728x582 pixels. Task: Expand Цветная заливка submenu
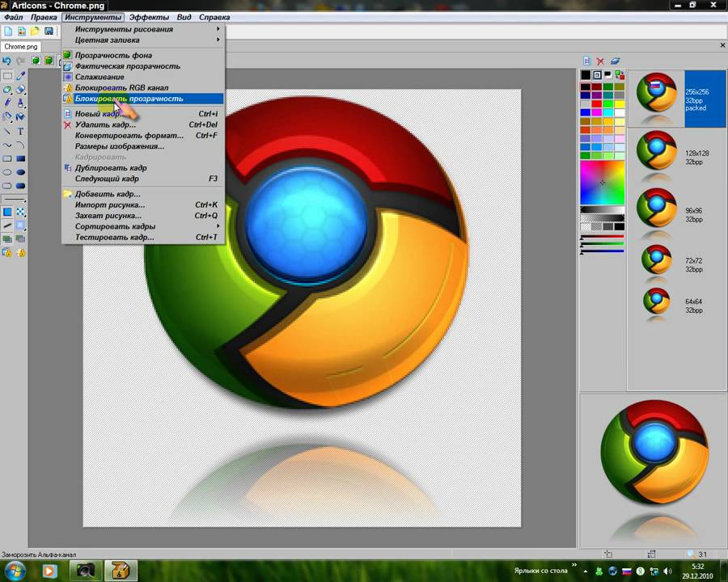142,40
